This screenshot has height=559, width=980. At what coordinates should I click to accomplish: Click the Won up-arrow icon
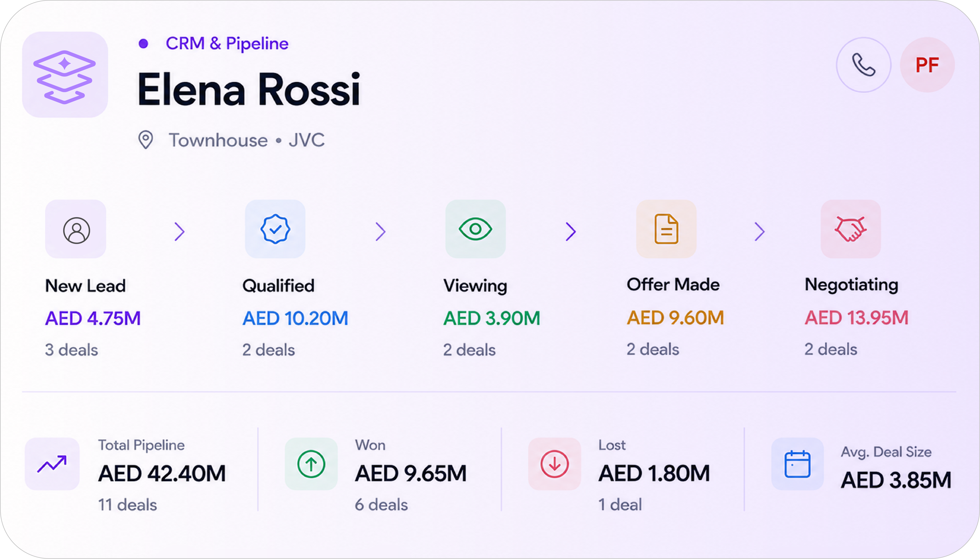coord(311,464)
